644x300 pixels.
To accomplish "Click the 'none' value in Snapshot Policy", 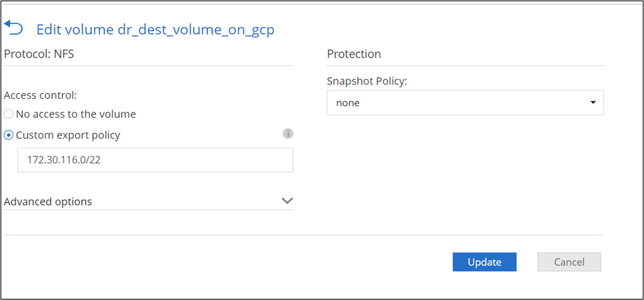I will [348, 103].
